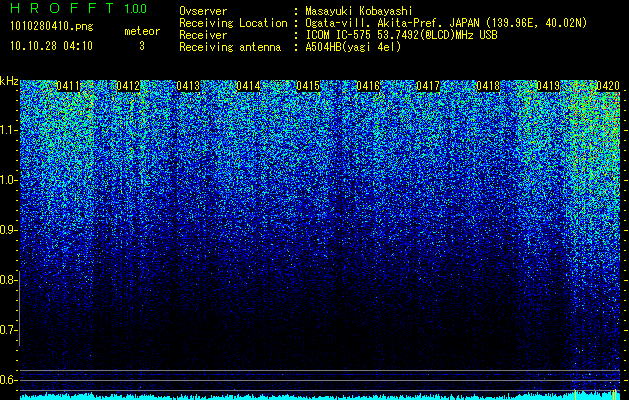This screenshot has height=400, width=629.
Task: Click the meteor count value 3
Action: (142, 46)
